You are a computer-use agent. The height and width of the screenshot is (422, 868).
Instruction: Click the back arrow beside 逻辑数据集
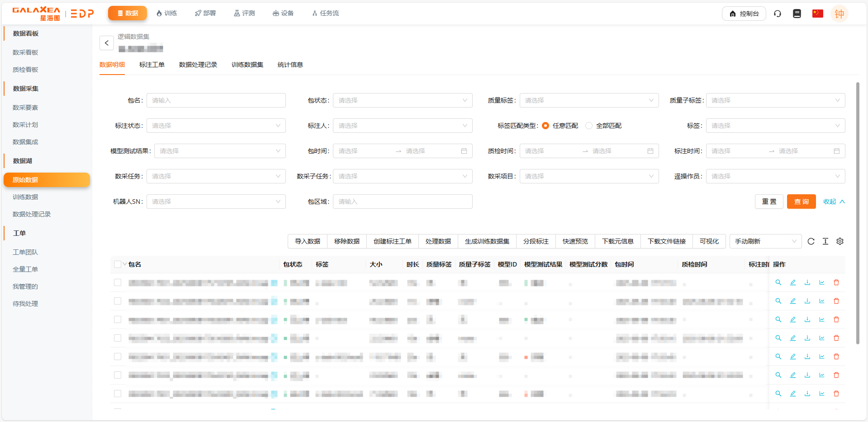(x=107, y=43)
